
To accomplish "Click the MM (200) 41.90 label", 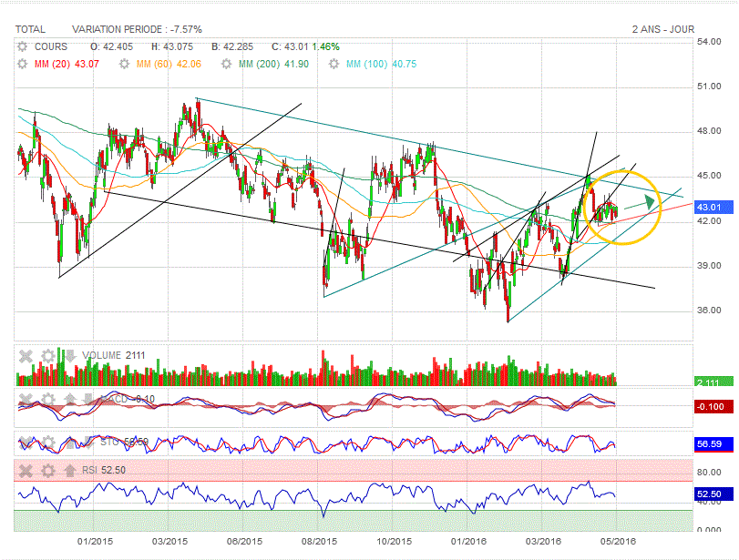I will 273,64.
